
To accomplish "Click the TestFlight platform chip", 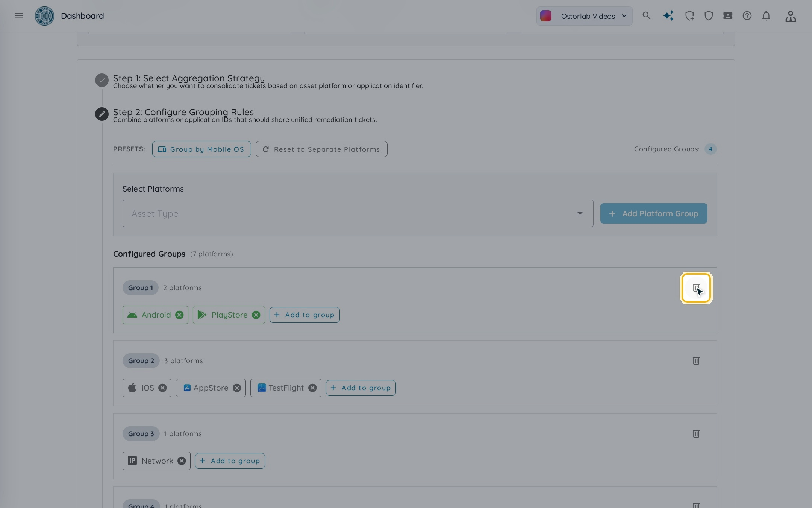I will [x=286, y=388].
